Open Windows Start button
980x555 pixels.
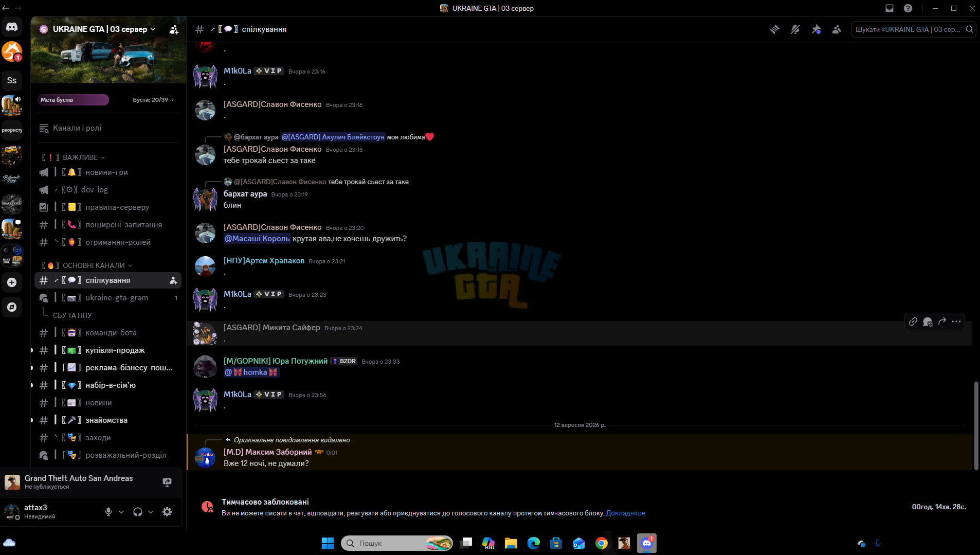(328, 543)
